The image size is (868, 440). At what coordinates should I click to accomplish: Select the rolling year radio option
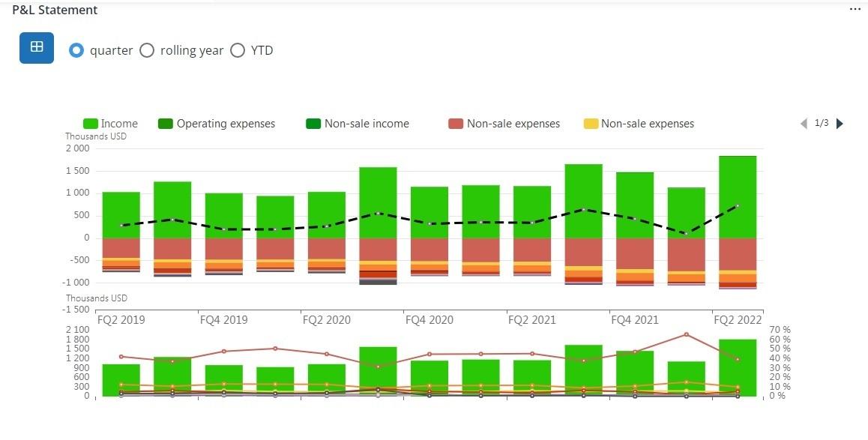[x=147, y=50]
